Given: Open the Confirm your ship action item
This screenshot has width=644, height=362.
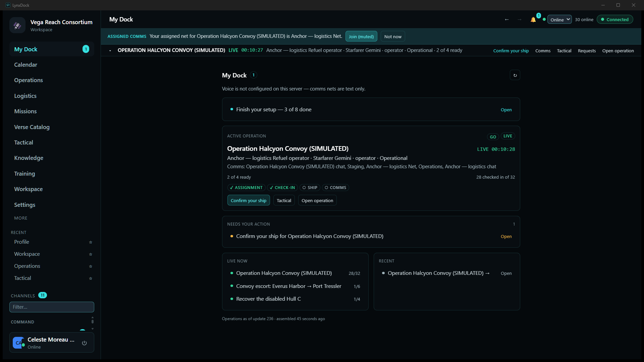Looking at the screenshot, I should (x=371, y=236).
